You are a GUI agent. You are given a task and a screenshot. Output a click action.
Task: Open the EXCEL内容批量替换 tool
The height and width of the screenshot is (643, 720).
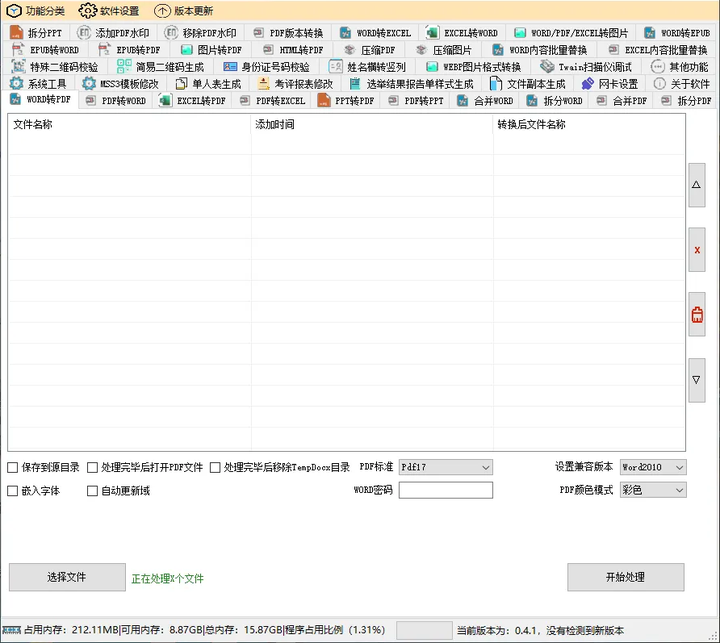click(x=658, y=50)
